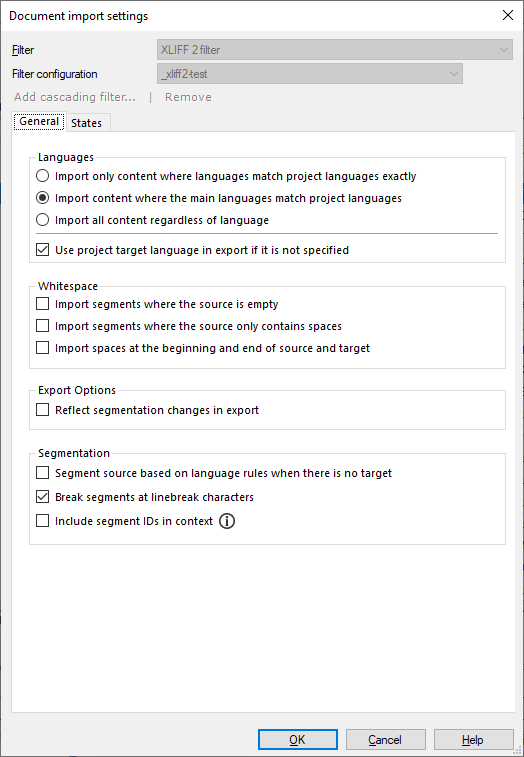Open Help for import settings
This screenshot has height=757, width=524.
[473, 740]
